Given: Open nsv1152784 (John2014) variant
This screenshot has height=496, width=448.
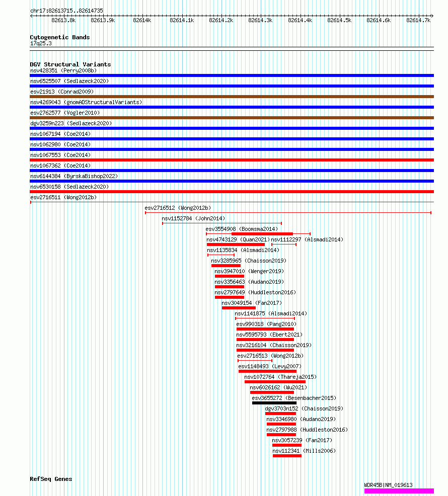Looking at the screenshot, I should [193, 219].
